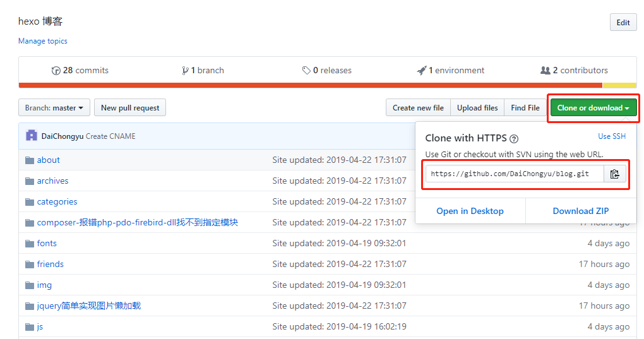The width and height of the screenshot is (644, 339).
Task: Copy clone URL with clipboard icon
Action: [614, 174]
